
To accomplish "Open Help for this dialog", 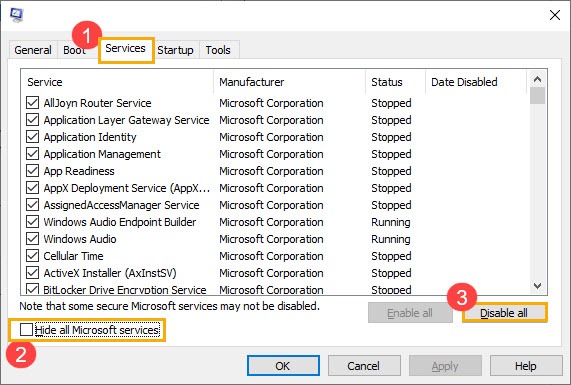I will click(x=525, y=366).
